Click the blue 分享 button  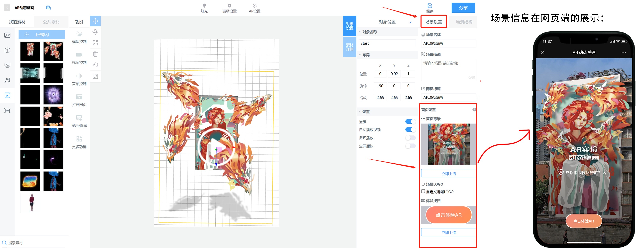pyautogui.click(x=463, y=8)
